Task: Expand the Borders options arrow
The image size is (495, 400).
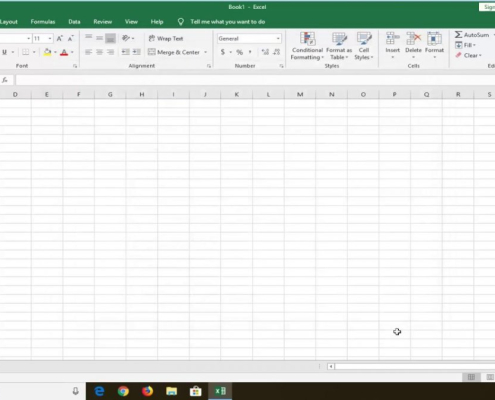Action: [x=34, y=52]
